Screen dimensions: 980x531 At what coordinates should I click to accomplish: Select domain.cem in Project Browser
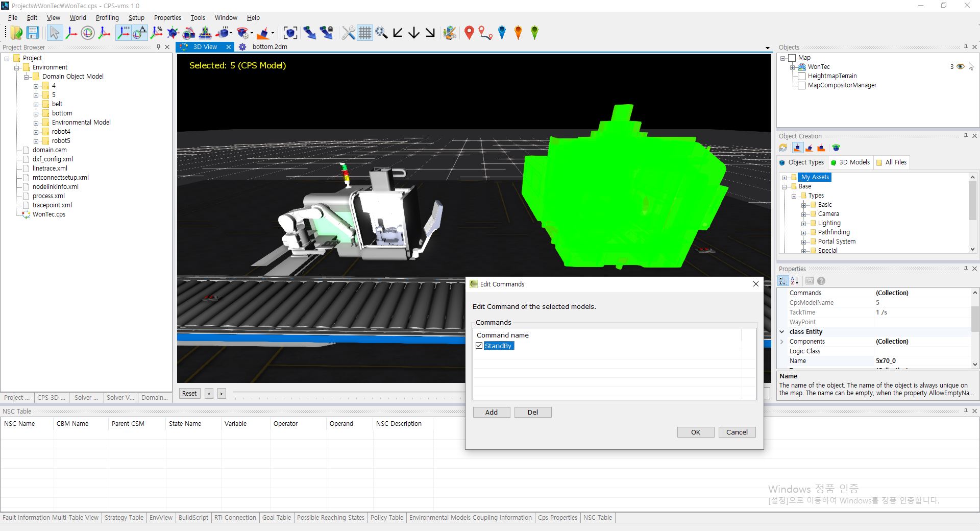pos(50,150)
